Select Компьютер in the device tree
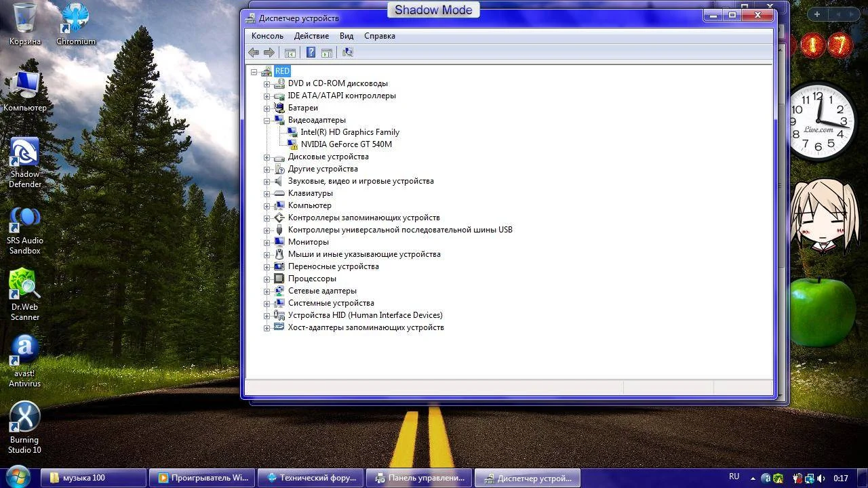This screenshot has height=488, width=868. point(310,205)
